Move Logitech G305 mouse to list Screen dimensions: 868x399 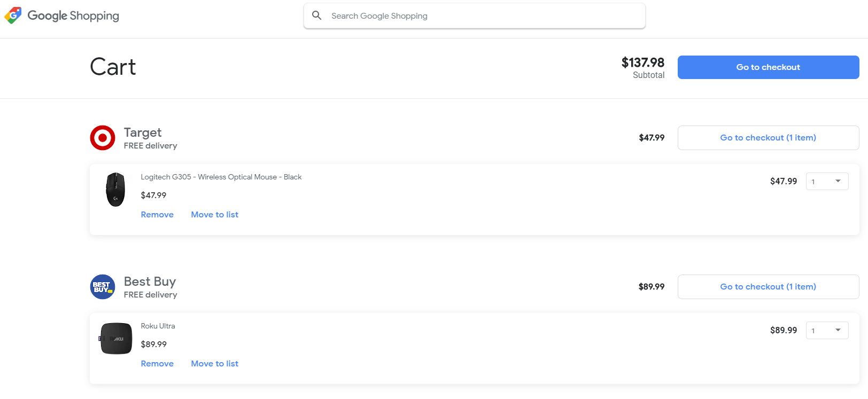[x=215, y=215]
